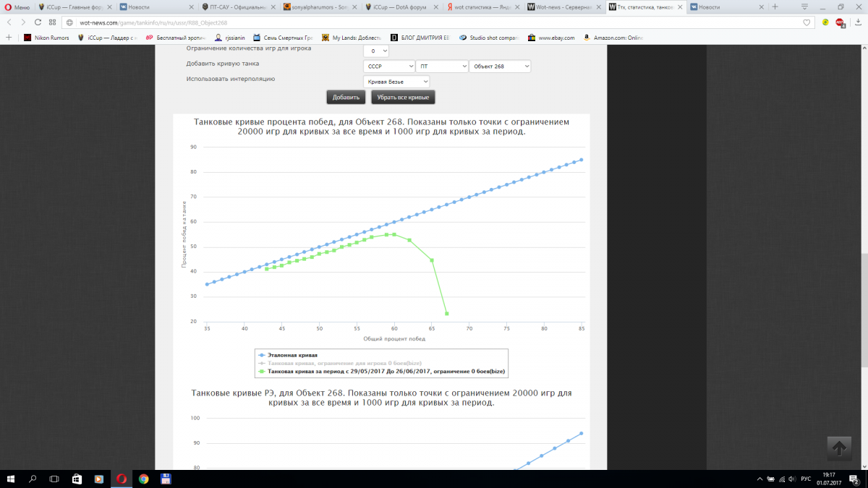Click the Общий процент побед axis label
This screenshot has width=868, height=488.
(393, 338)
